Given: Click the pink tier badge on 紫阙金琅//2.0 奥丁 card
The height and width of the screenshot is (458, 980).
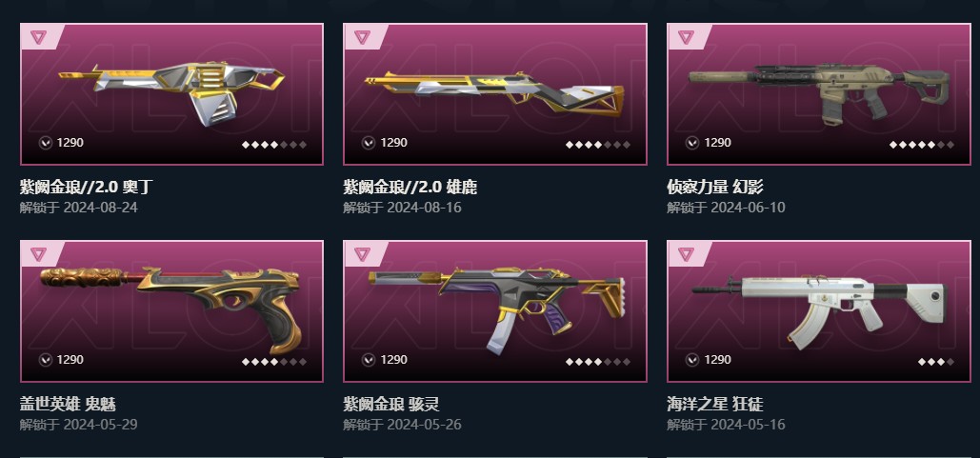Looking at the screenshot, I should point(38,37).
